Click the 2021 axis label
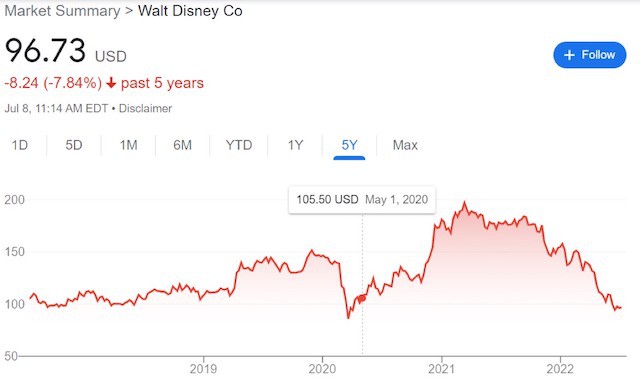Image resolution: width=640 pixels, height=382 pixels. (x=441, y=369)
